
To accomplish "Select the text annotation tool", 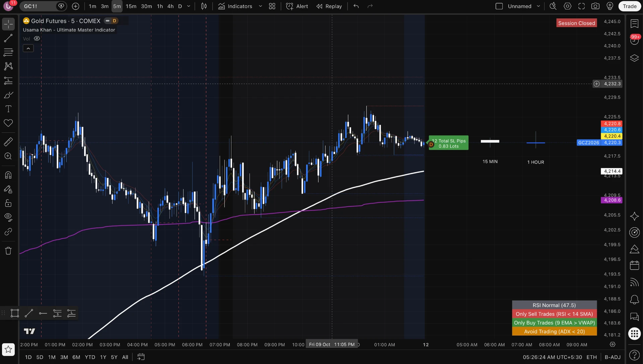I will [8, 109].
